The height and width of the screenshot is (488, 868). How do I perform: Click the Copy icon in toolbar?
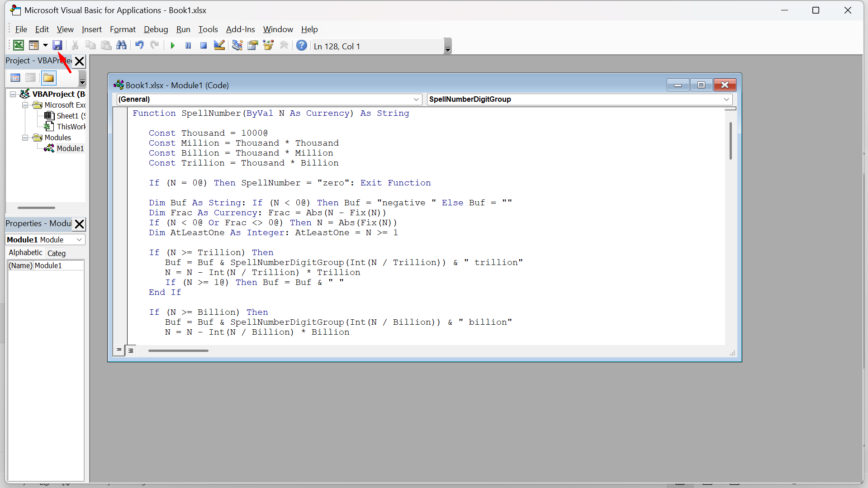click(90, 45)
